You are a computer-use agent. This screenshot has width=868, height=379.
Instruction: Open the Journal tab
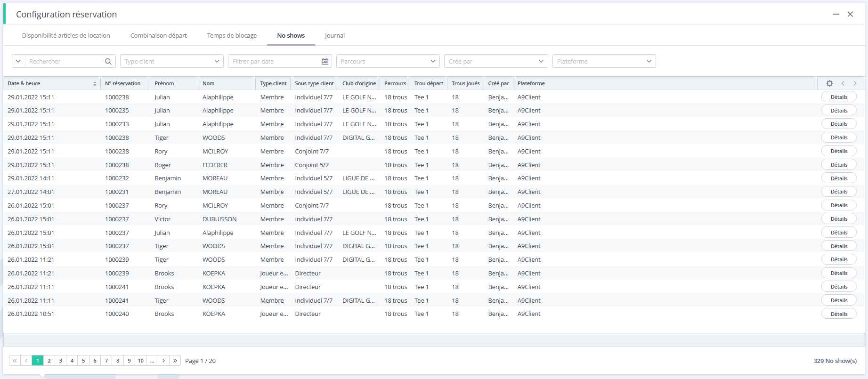335,35
